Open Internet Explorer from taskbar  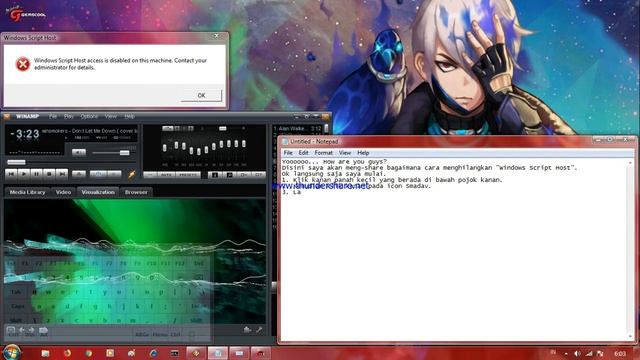pos(153,353)
